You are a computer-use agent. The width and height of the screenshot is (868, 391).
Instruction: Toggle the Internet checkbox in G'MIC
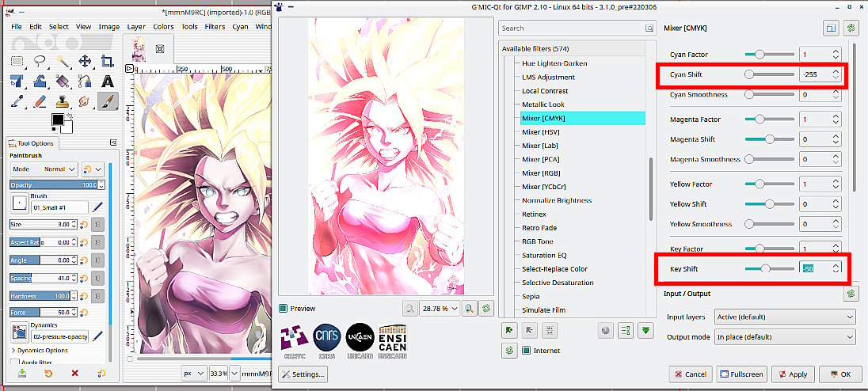[x=526, y=350]
